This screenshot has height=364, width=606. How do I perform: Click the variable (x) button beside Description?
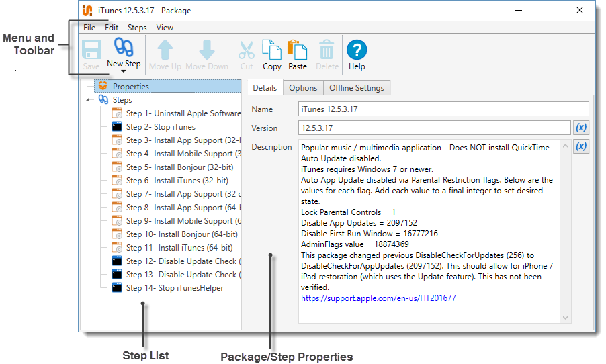(x=581, y=146)
